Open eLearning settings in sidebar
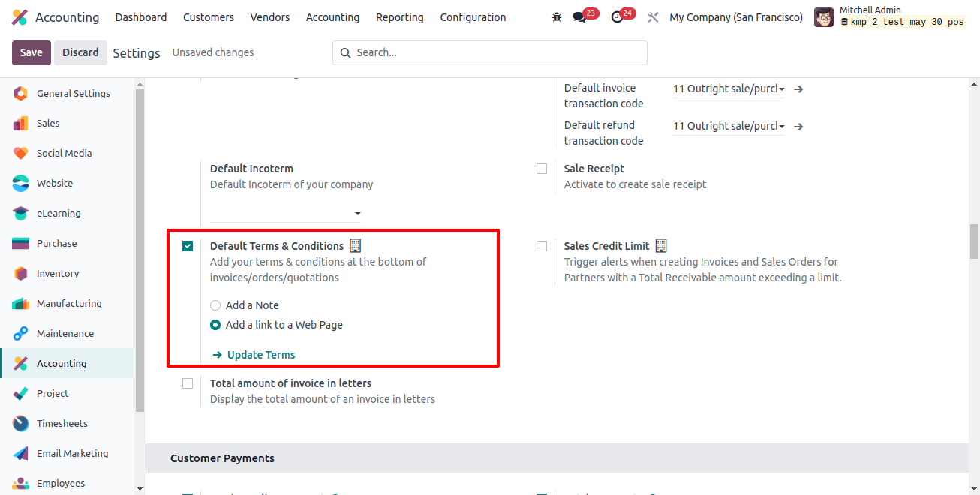The height and width of the screenshot is (495, 980). pyautogui.click(x=68, y=213)
